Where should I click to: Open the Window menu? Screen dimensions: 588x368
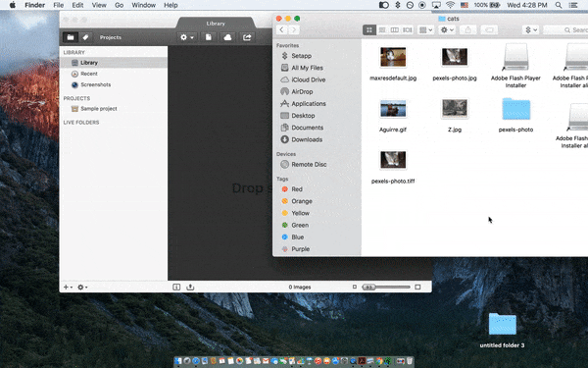click(144, 5)
